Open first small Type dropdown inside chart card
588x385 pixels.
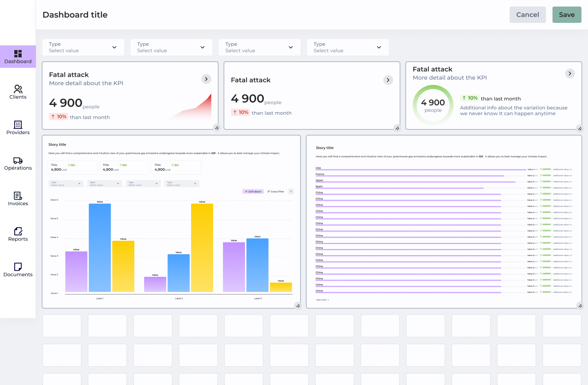tap(66, 184)
